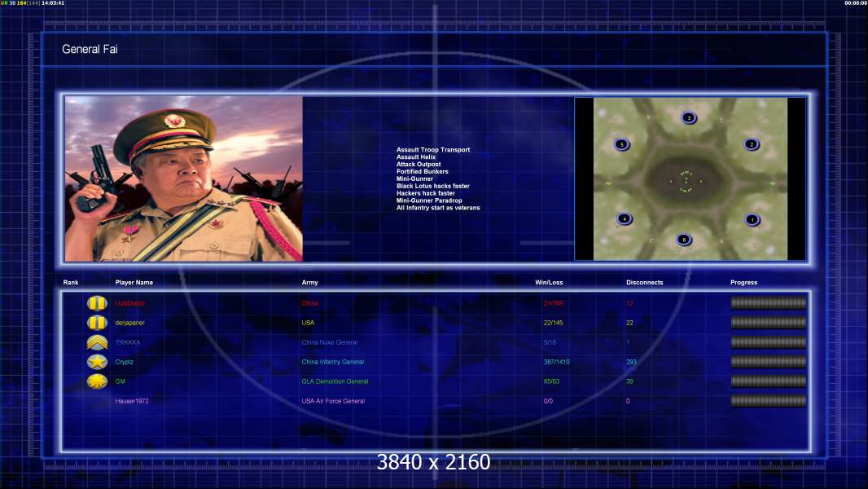Click the General Fai title text
The width and height of the screenshot is (868, 489).
click(x=90, y=49)
